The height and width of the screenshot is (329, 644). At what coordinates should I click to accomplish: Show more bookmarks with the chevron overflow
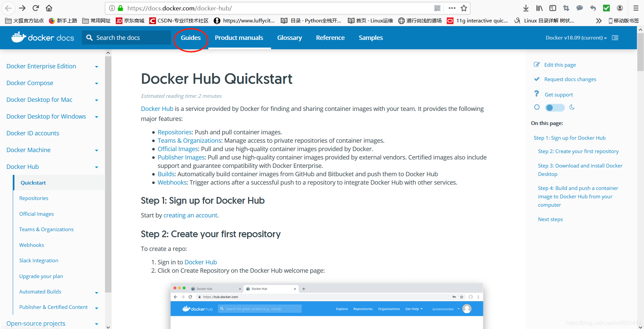click(x=599, y=21)
